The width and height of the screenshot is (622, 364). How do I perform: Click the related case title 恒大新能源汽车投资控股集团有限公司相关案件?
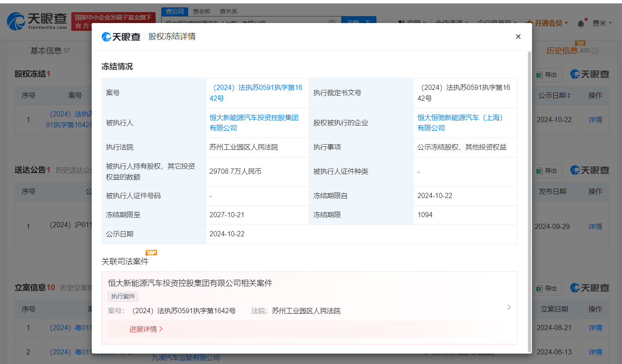point(190,283)
